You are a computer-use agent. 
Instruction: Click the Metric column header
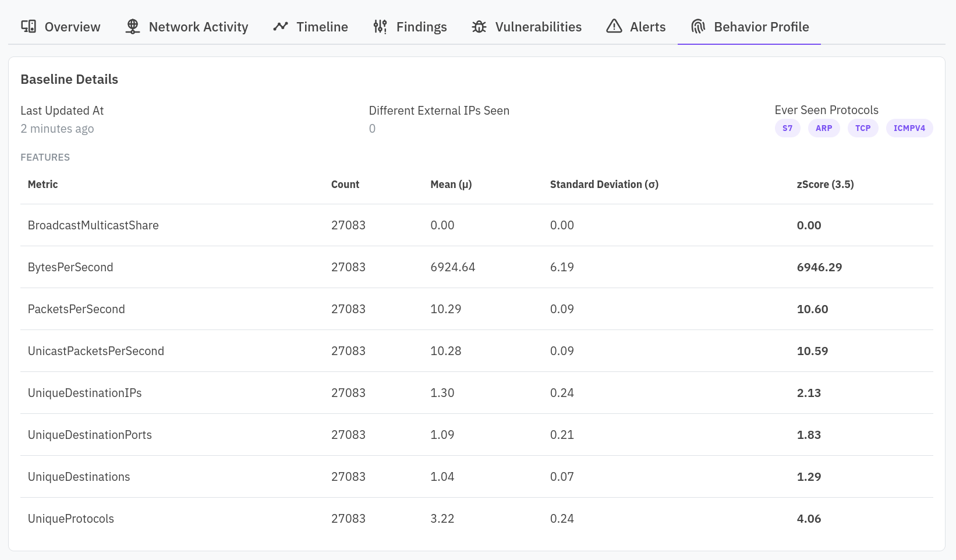point(43,185)
